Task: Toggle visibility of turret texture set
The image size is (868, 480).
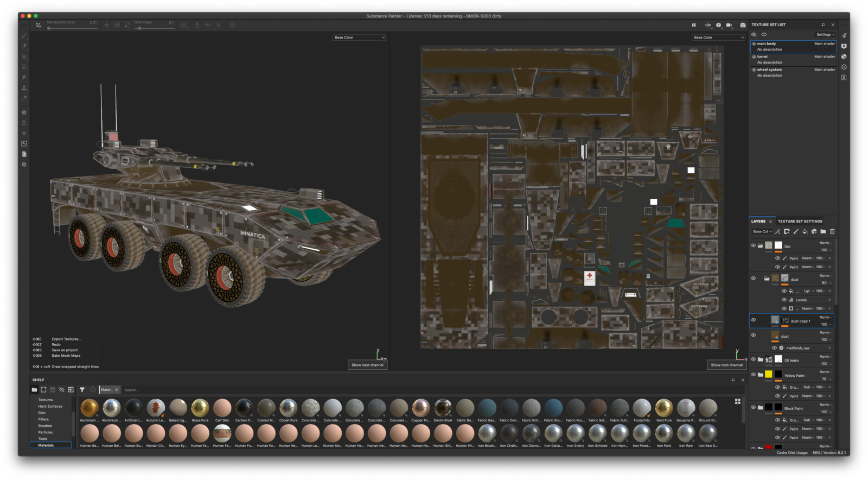Action: point(754,57)
